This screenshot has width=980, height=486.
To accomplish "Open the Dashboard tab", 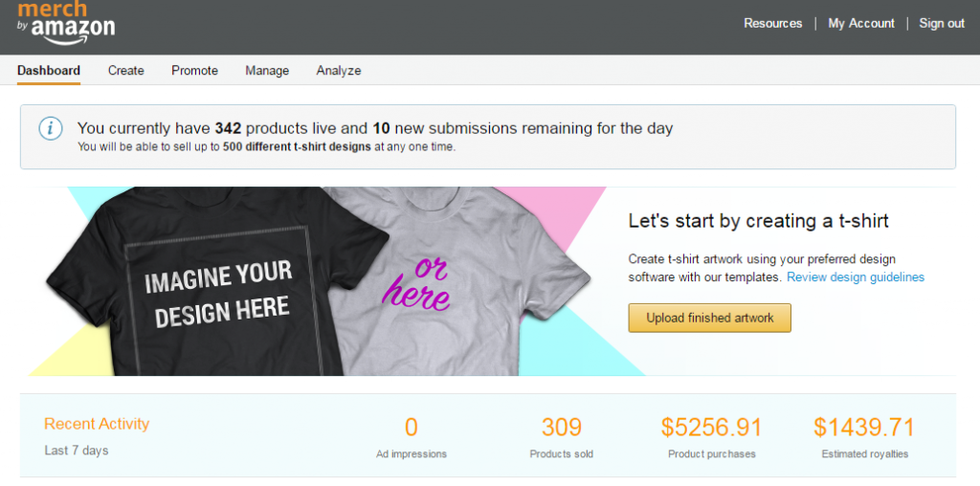I will tap(49, 71).
